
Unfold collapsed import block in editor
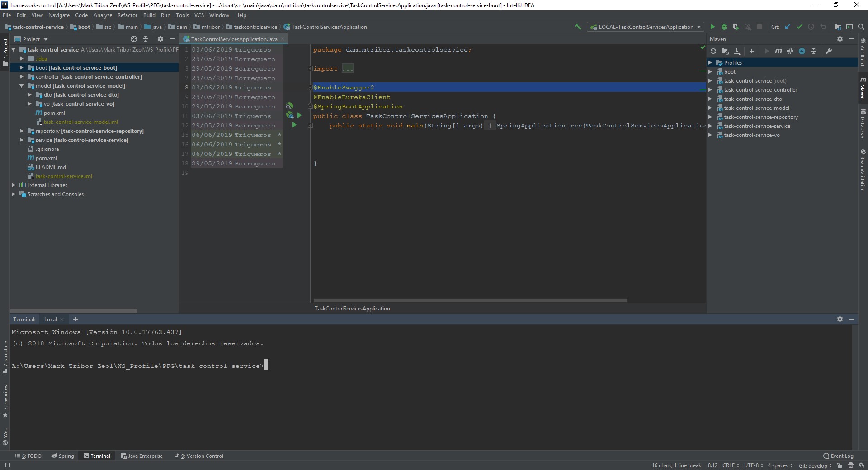tap(310, 69)
